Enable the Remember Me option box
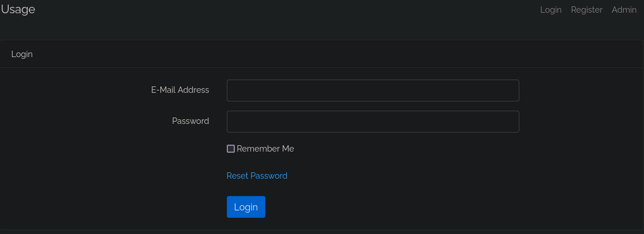The image size is (644, 234). pyautogui.click(x=231, y=149)
